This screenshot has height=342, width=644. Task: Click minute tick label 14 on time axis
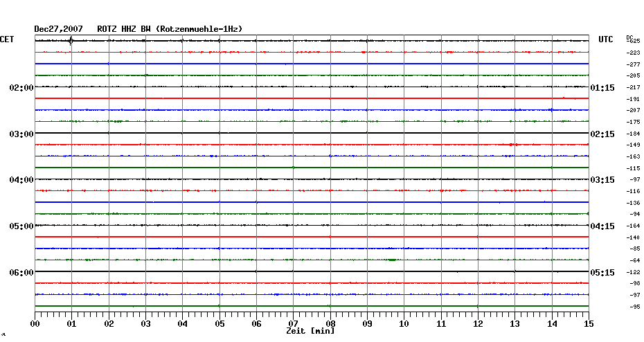(552, 324)
